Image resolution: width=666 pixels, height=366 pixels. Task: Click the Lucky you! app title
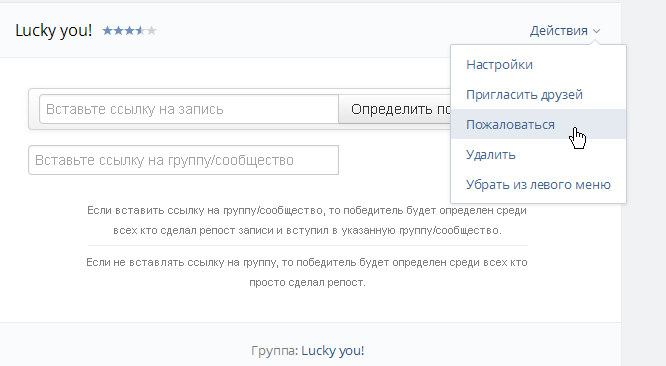click(x=54, y=31)
